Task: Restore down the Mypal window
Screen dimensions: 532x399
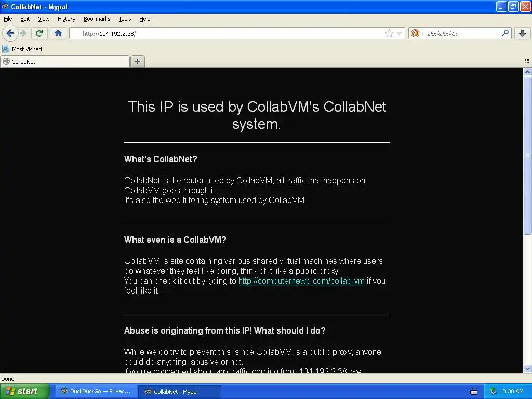Action: (x=513, y=6)
